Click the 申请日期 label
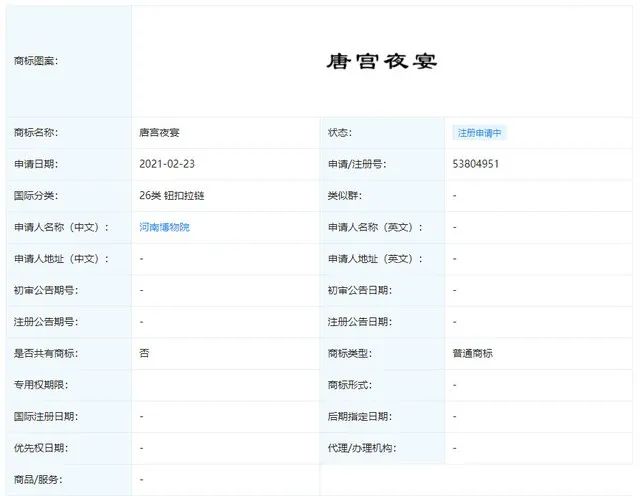 point(36,164)
